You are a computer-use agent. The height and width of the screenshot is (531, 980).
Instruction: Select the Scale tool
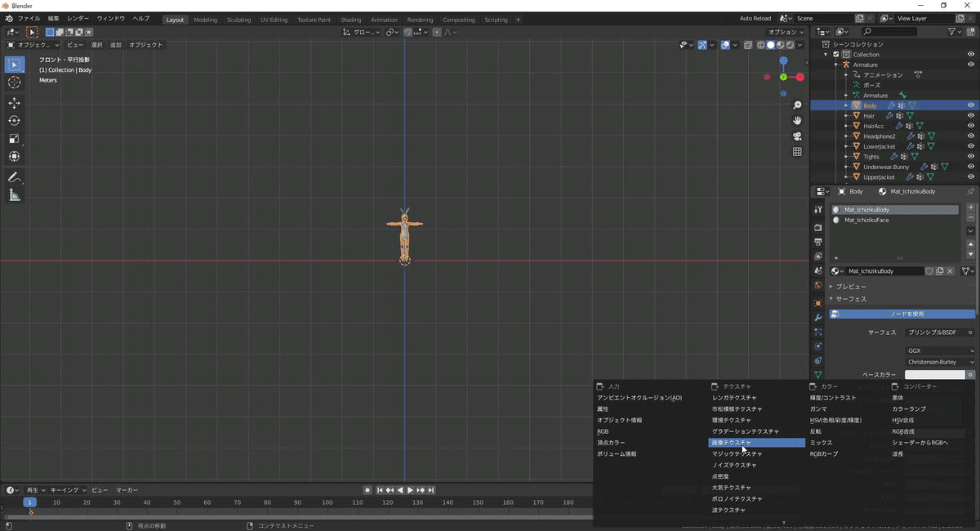click(x=15, y=137)
